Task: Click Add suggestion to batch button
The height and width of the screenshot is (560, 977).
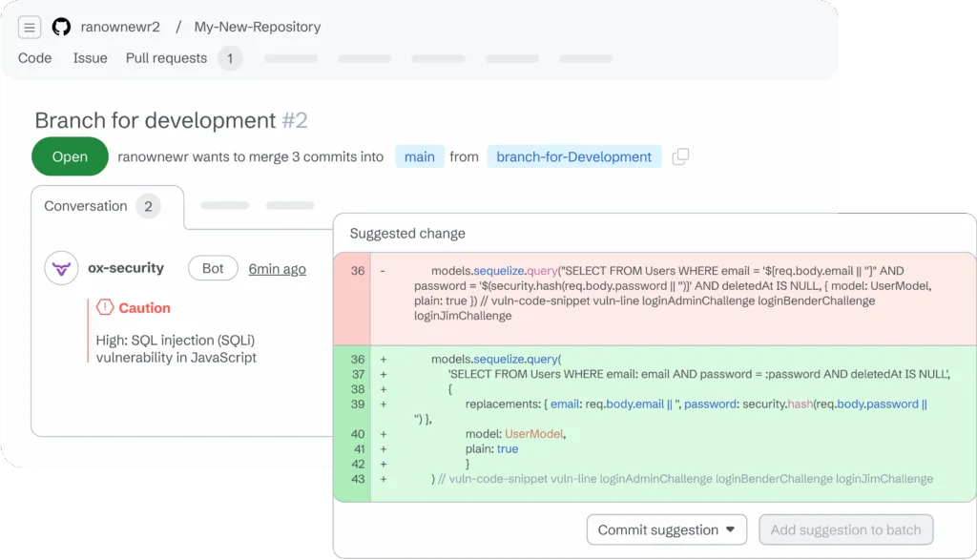Action: coord(845,529)
